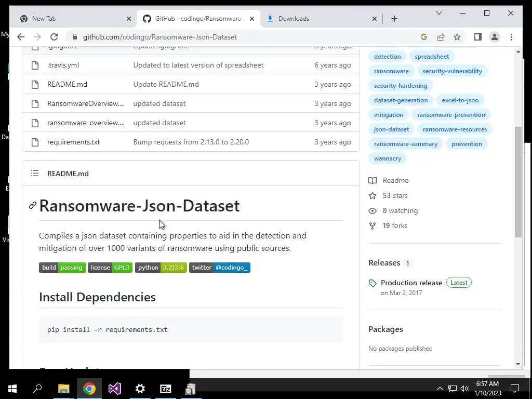Open the browser side panel
The height and width of the screenshot is (399, 532).
pos(478,37)
